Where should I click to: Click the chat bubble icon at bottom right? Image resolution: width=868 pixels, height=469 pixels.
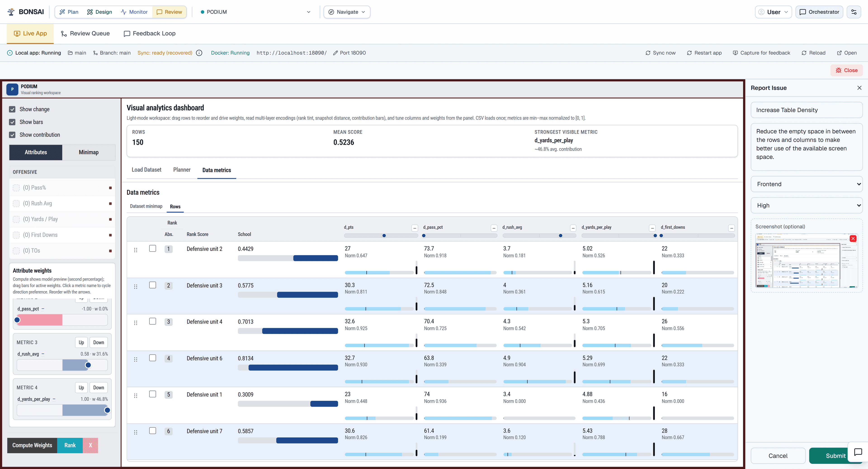tap(858, 452)
